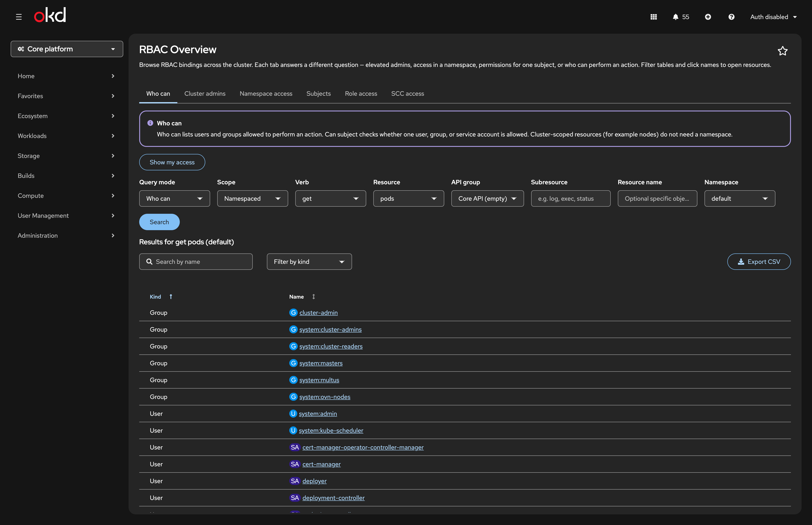Image resolution: width=812 pixels, height=525 pixels.
Task: Focus the Subresource input field
Action: 570,198
